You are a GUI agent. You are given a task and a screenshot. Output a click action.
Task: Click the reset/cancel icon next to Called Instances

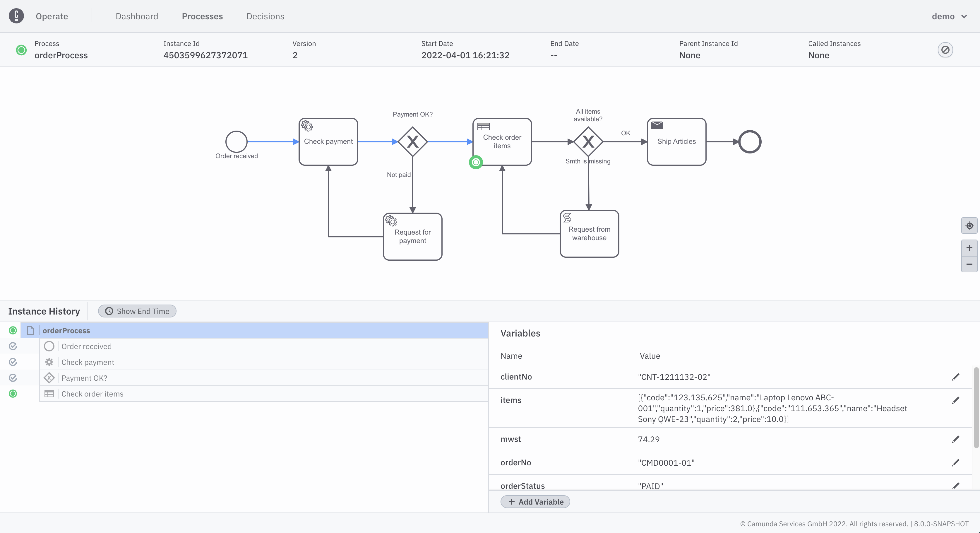pyautogui.click(x=945, y=49)
